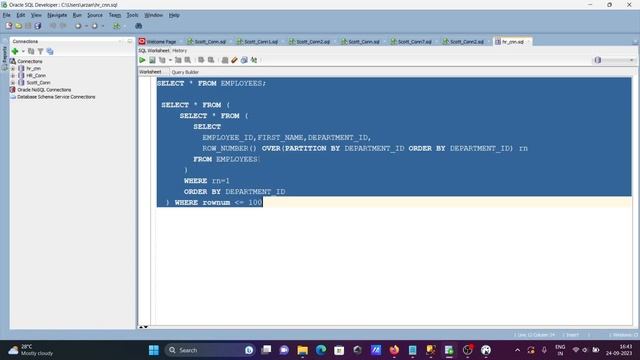Minimize the Connections panel
The image size is (640, 360).
pyautogui.click(x=130, y=41)
